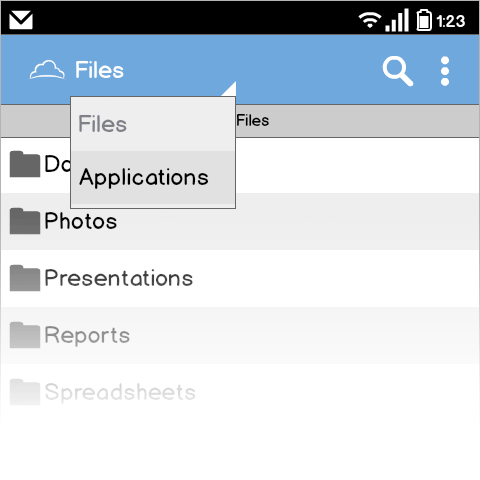
Task: Collapse the Files title dropdown spinner
Action: click(99, 70)
